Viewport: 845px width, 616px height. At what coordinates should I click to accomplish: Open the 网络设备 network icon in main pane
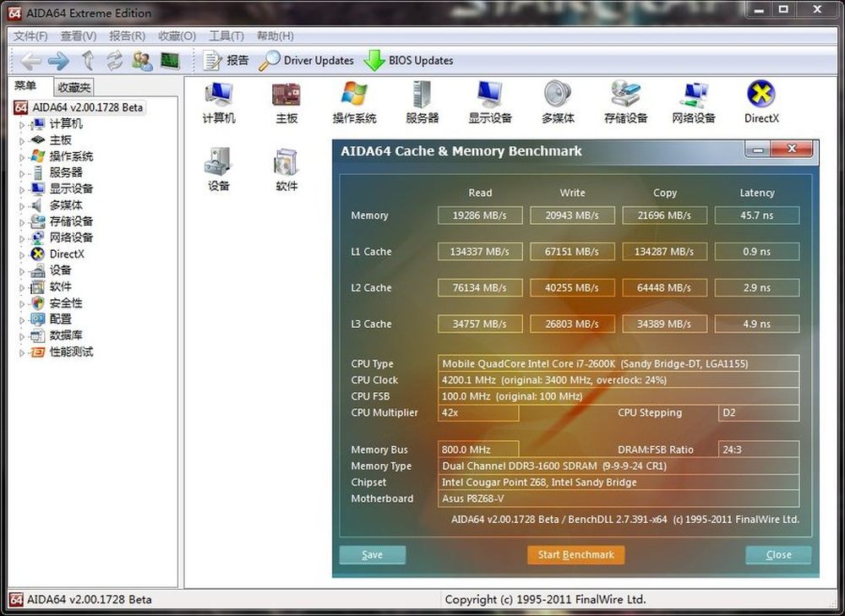tap(694, 102)
